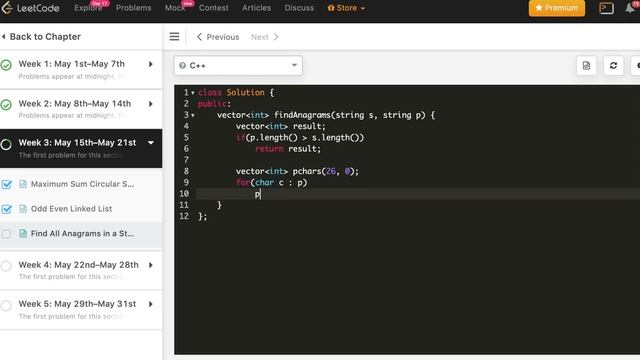This screenshot has height=360, width=640.
Task: Fold code at line 1 arrow
Action: pyautogui.click(x=193, y=93)
